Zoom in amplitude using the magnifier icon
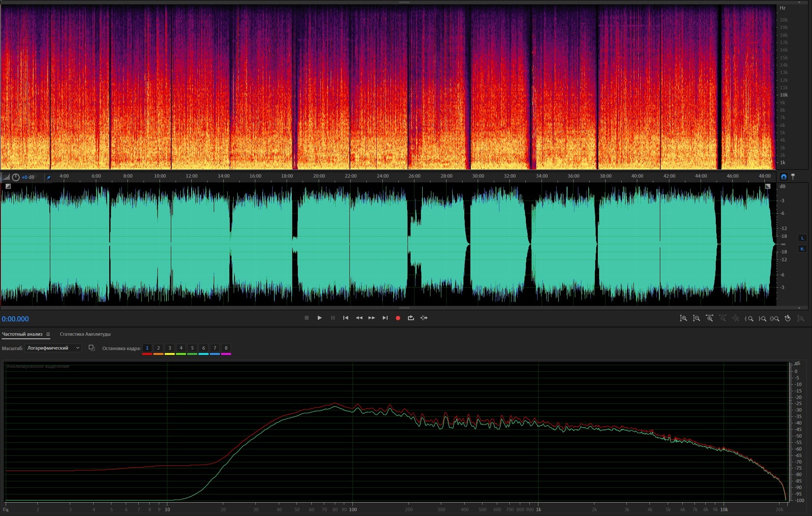 683,318
